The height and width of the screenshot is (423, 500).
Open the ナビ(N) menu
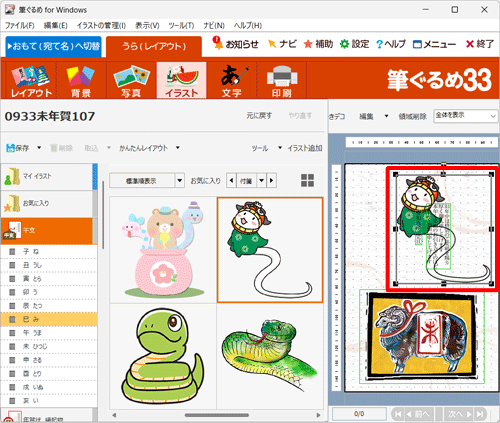[214, 25]
